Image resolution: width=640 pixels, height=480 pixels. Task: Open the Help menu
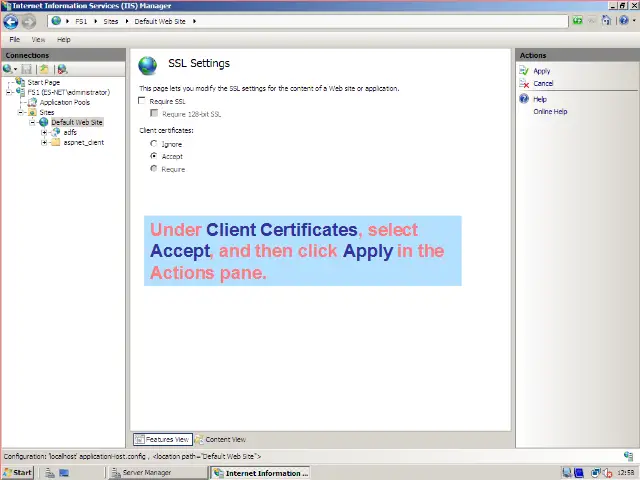click(x=64, y=40)
